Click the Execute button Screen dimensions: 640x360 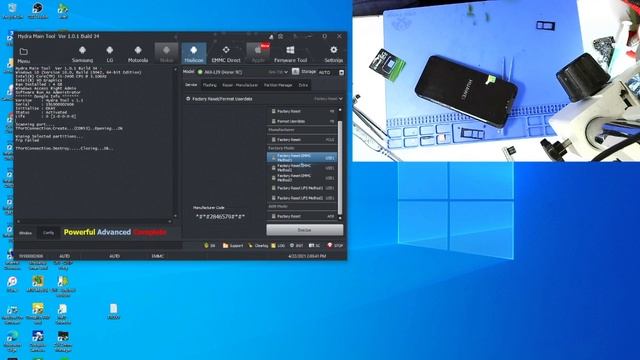point(304,230)
